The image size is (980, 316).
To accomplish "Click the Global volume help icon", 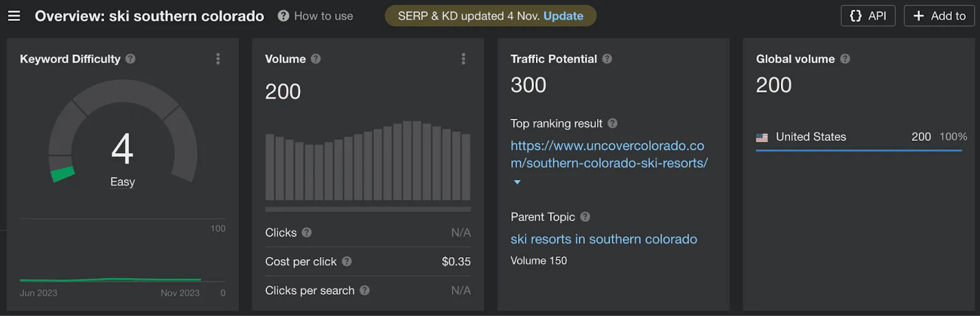I will pos(845,59).
